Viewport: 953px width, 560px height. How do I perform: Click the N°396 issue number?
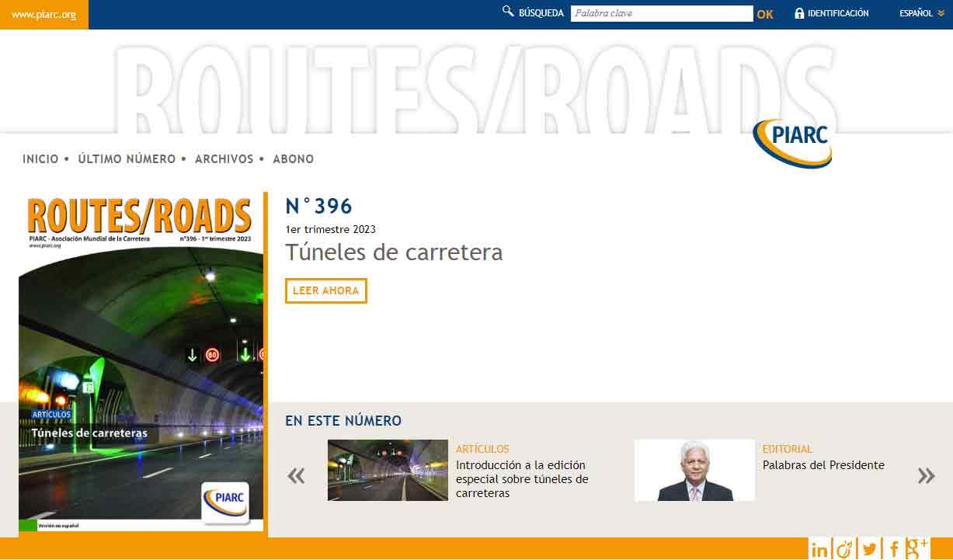pyautogui.click(x=319, y=206)
